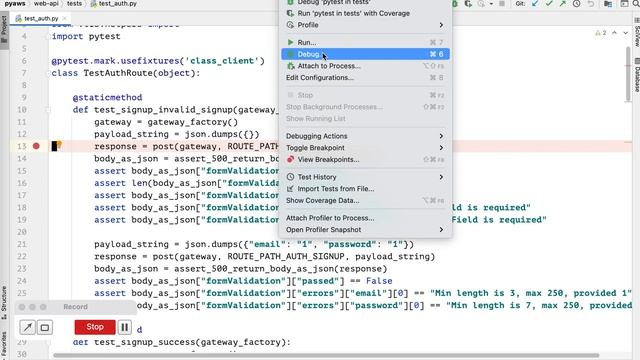Select the Run... menu entry
Viewport: 640px width, 360px height.
click(365, 42)
